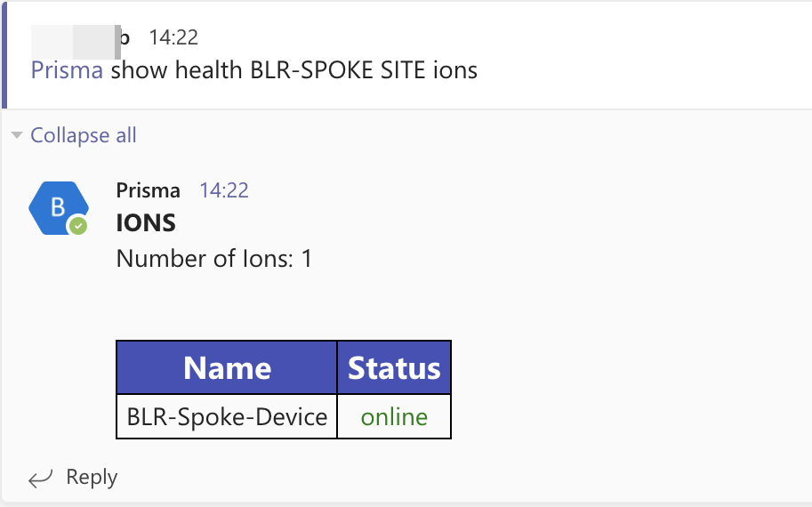
Task: Click the 14:22 timestamp beside the blurred sender
Action: (x=173, y=37)
